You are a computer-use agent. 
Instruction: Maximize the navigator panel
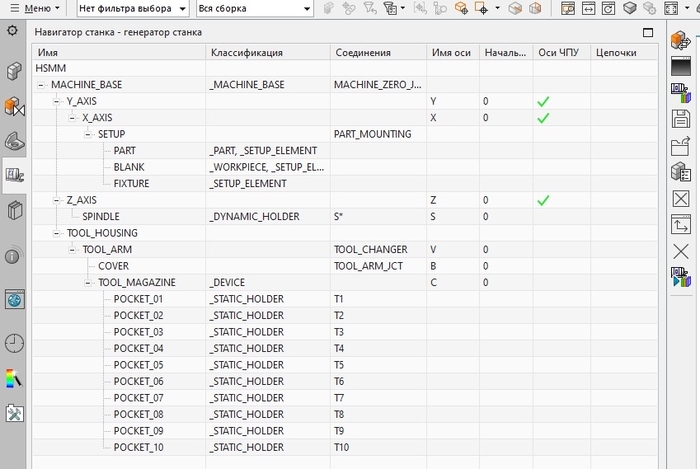pos(648,33)
